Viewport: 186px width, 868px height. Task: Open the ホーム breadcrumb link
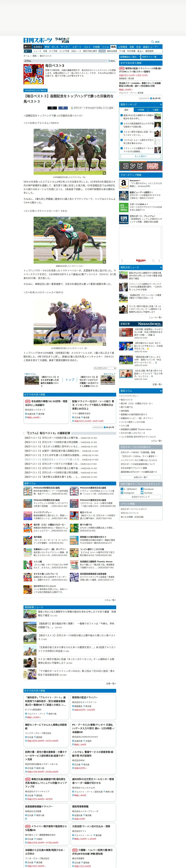tap(26, 56)
